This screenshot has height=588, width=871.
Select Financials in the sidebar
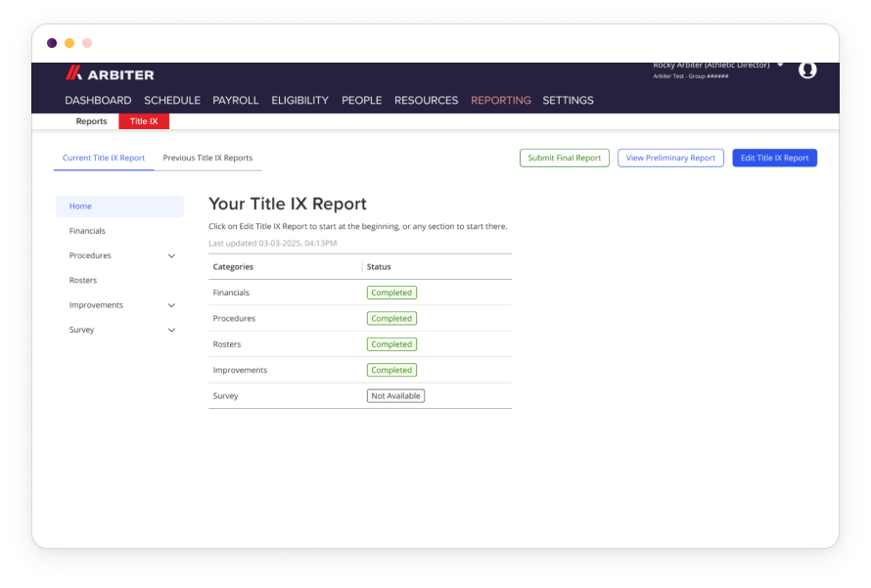tap(87, 231)
